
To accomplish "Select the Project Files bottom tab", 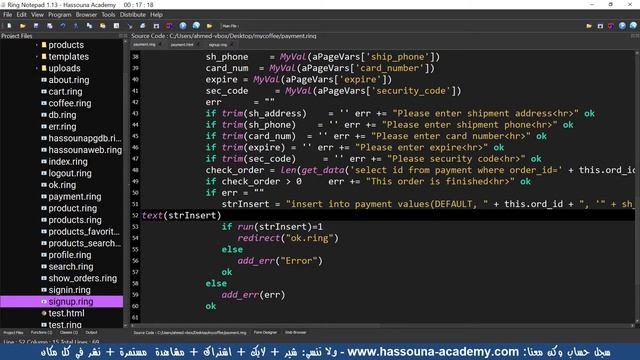I will pyautogui.click(x=13, y=333).
